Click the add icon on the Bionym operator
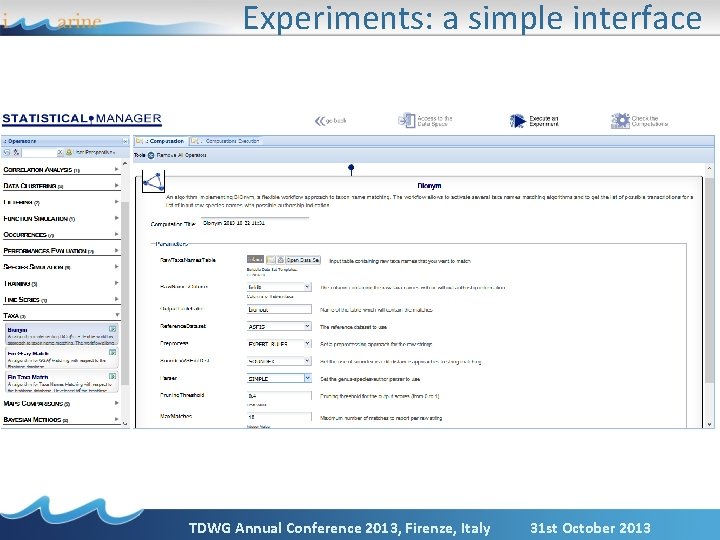This screenshot has height=540, width=720. (x=112, y=329)
